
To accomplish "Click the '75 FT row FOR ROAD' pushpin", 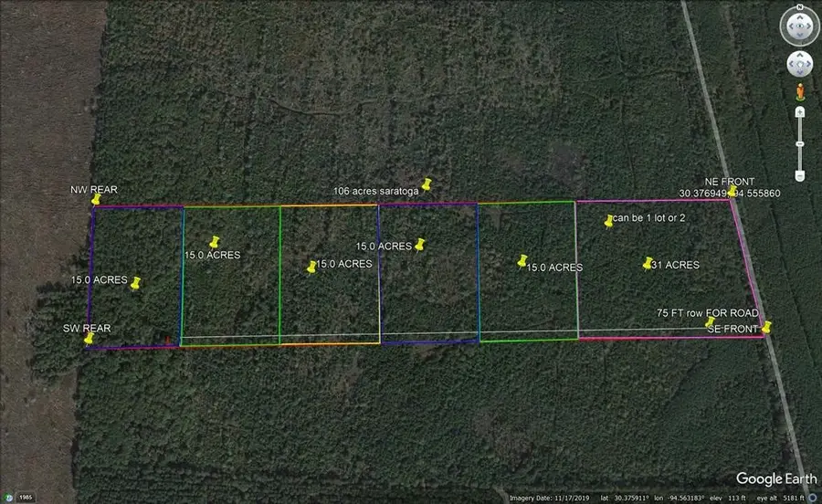I will point(711,321).
